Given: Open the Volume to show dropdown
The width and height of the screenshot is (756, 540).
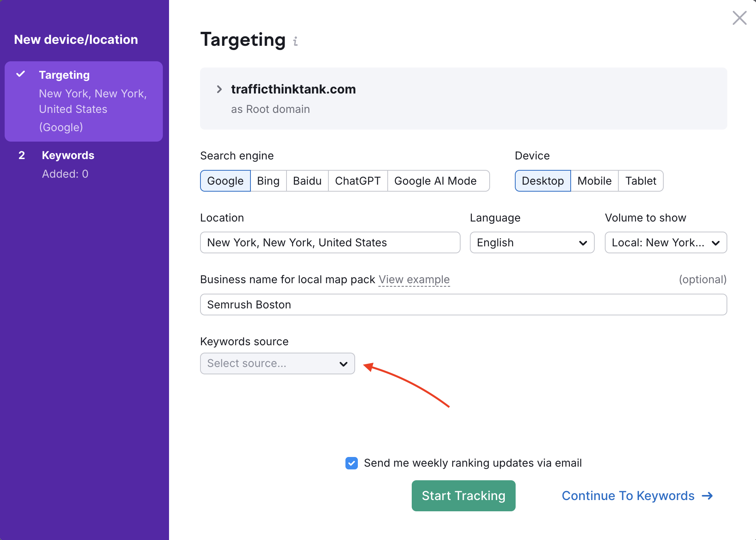Looking at the screenshot, I should coord(665,242).
